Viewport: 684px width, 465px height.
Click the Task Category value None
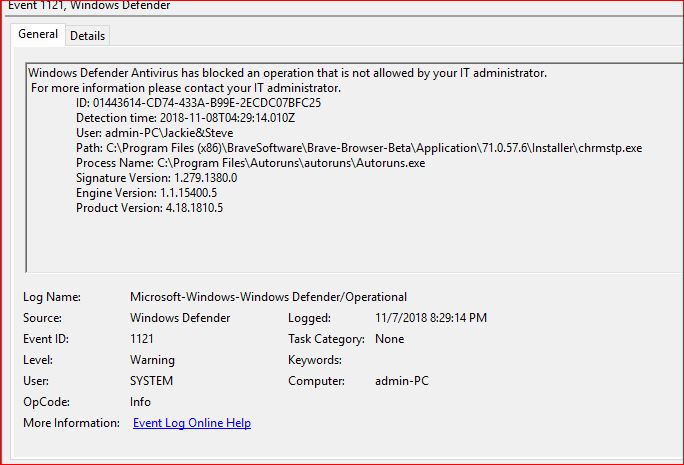pyautogui.click(x=389, y=339)
